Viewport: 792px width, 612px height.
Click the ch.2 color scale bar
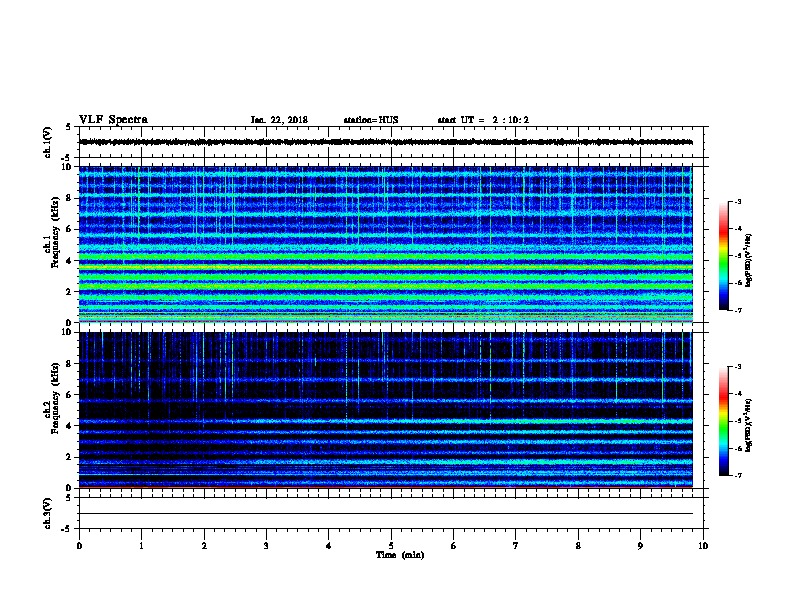coord(724,421)
